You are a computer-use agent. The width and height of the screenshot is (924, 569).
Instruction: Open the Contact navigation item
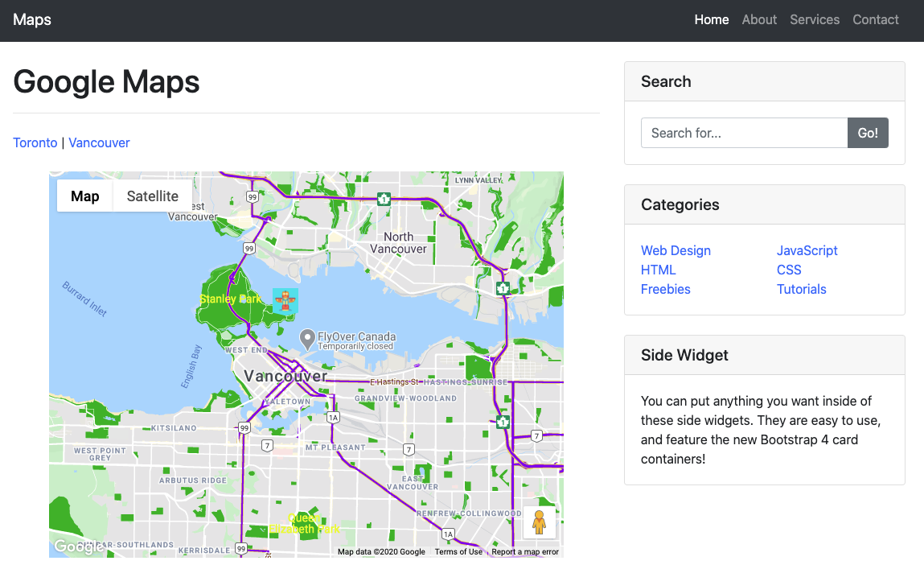pos(875,20)
